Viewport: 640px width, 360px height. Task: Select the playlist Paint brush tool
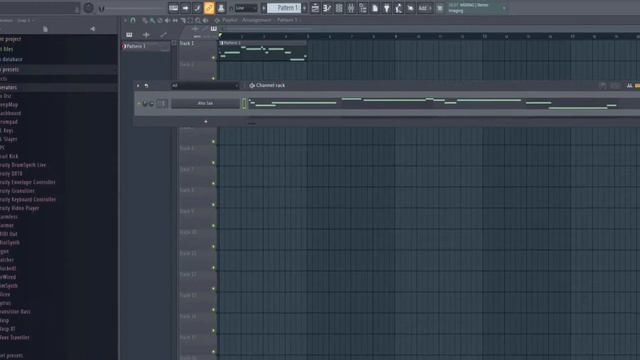tap(152, 20)
